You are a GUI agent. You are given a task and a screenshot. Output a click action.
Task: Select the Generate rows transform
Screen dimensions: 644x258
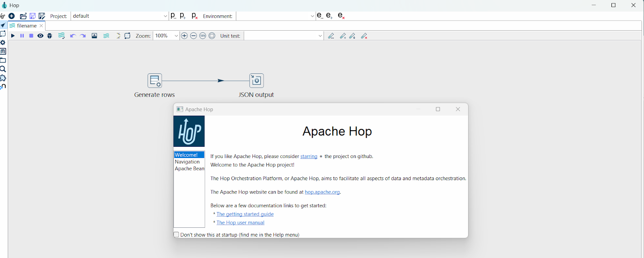click(155, 81)
